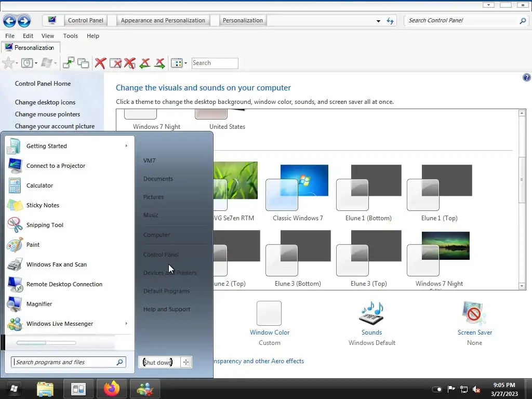Open the File menu
The height and width of the screenshot is (399, 532).
tap(10, 36)
